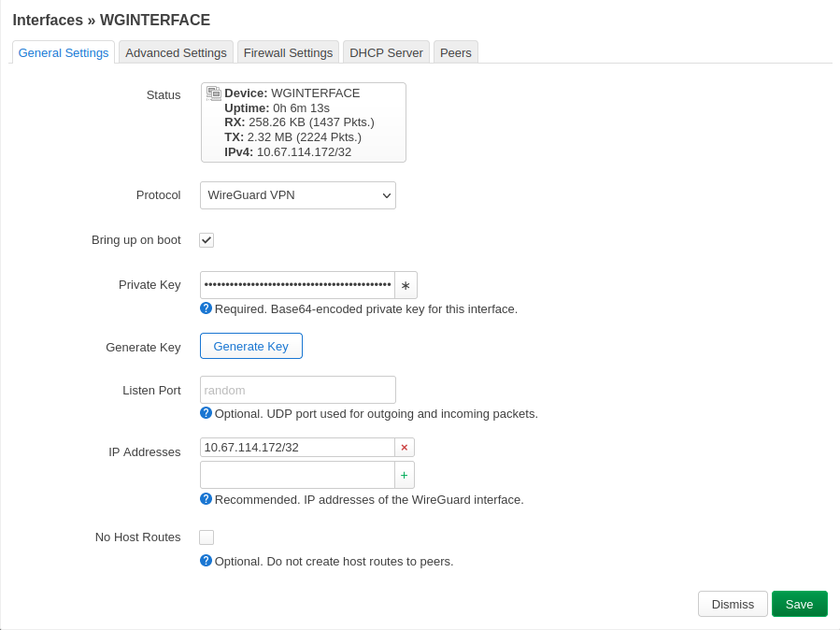Click the help icon under Listen Port
840x630 pixels.
pyautogui.click(x=206, y=413)
